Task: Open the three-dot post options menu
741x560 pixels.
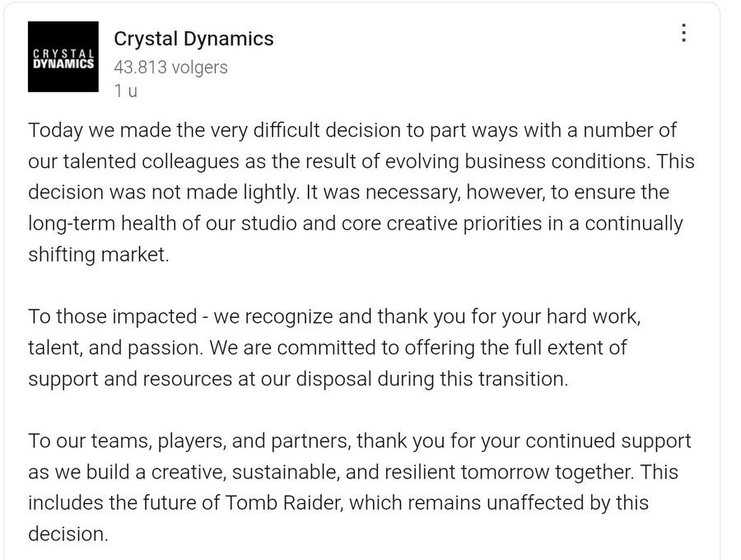Action: (x=683, y=33)
